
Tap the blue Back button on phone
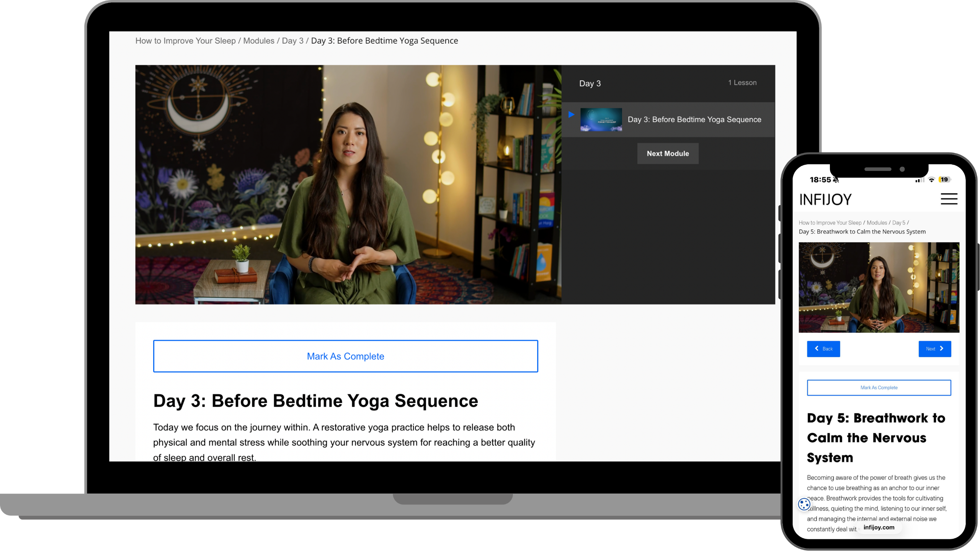pos(823,349)
